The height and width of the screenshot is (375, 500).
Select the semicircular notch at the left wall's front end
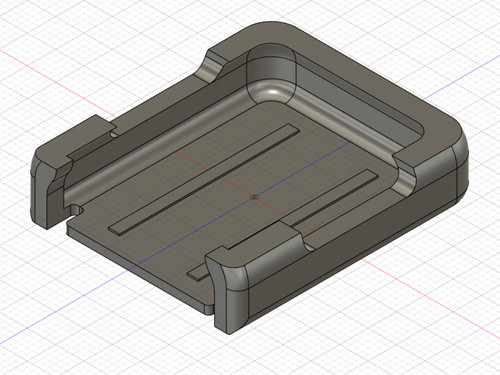77,210
